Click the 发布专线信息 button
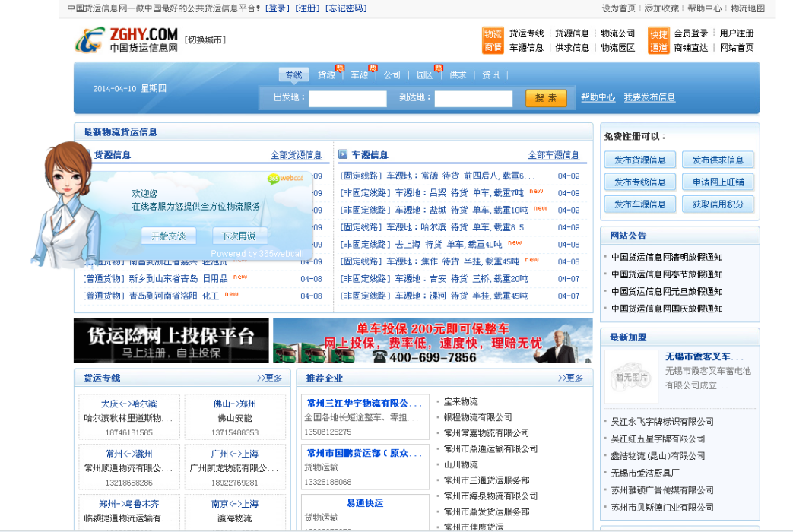The image size is (793, 532). [639, 182]
